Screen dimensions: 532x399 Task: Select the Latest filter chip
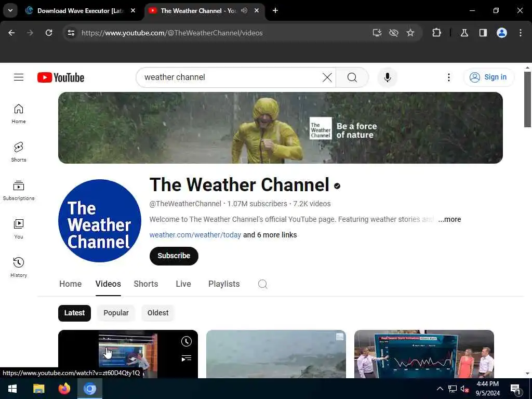coord(74,313)
